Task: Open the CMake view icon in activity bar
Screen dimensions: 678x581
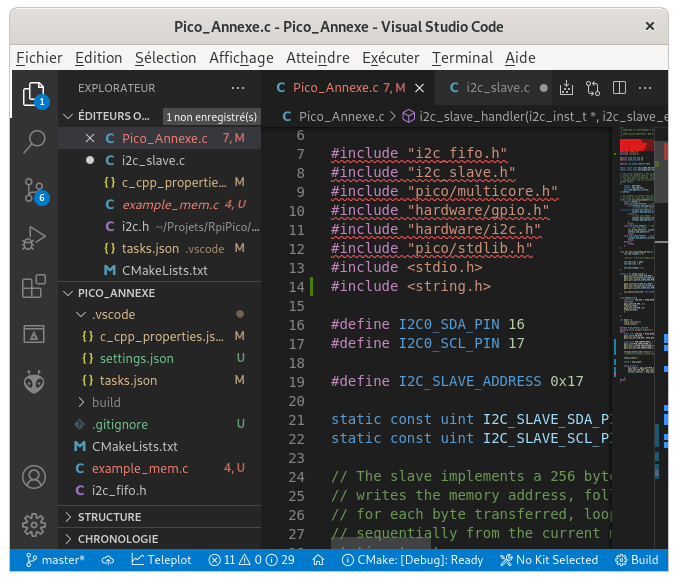Action: point(34,334)
